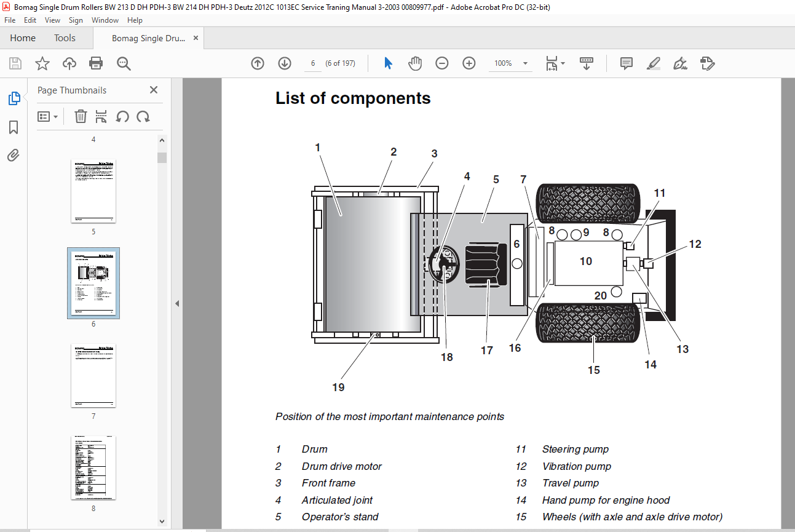The width and height of the screenshot is (795, 532).
Task: Click the insert pages break icon
Action: (x=101, y=116)
